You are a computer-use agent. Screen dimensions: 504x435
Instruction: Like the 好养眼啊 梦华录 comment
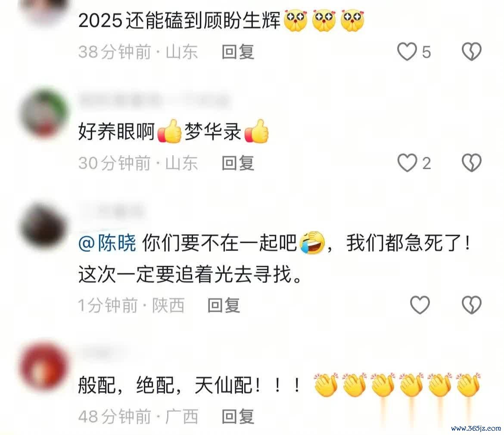tap(407, 163)
